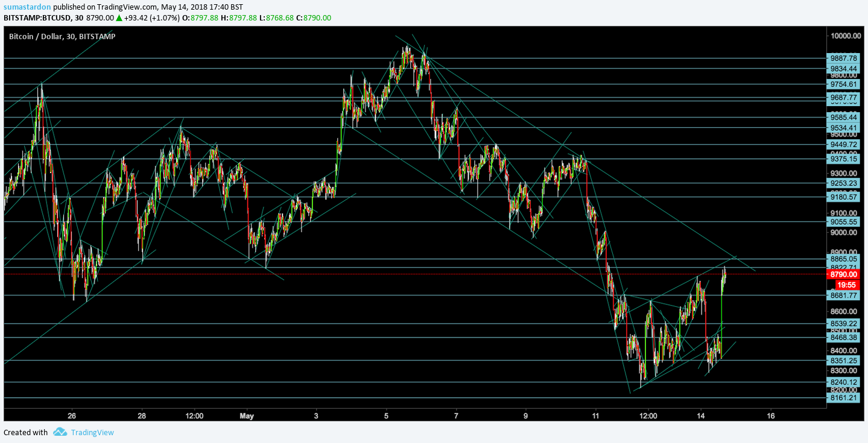Select the 9887.78 horizontal line price label

[843, 58]
